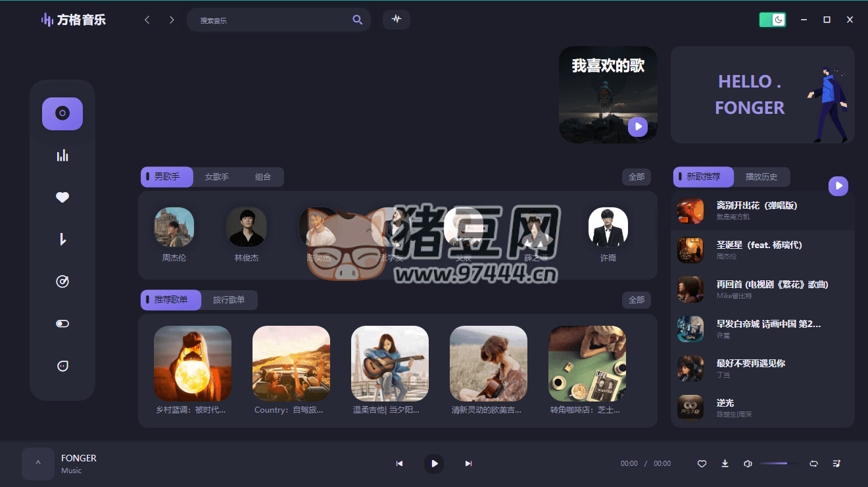
Task: Click the toggle switch icon in left sidebar
Action: [62, 324]
